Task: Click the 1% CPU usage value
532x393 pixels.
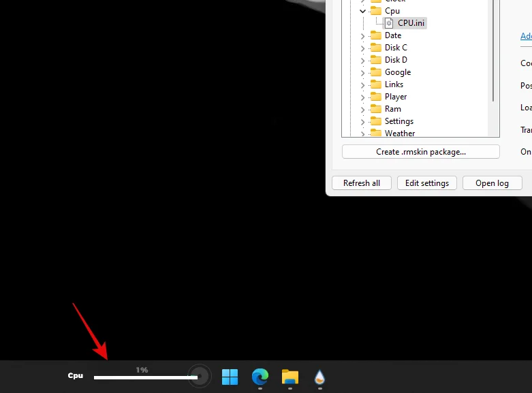Action: pyautogui.click(x=142, y=370)
